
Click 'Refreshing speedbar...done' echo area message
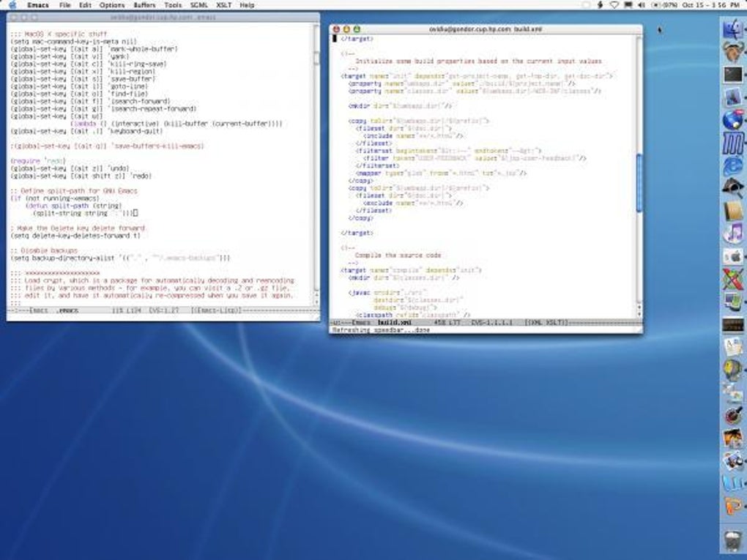click(381, 329)
